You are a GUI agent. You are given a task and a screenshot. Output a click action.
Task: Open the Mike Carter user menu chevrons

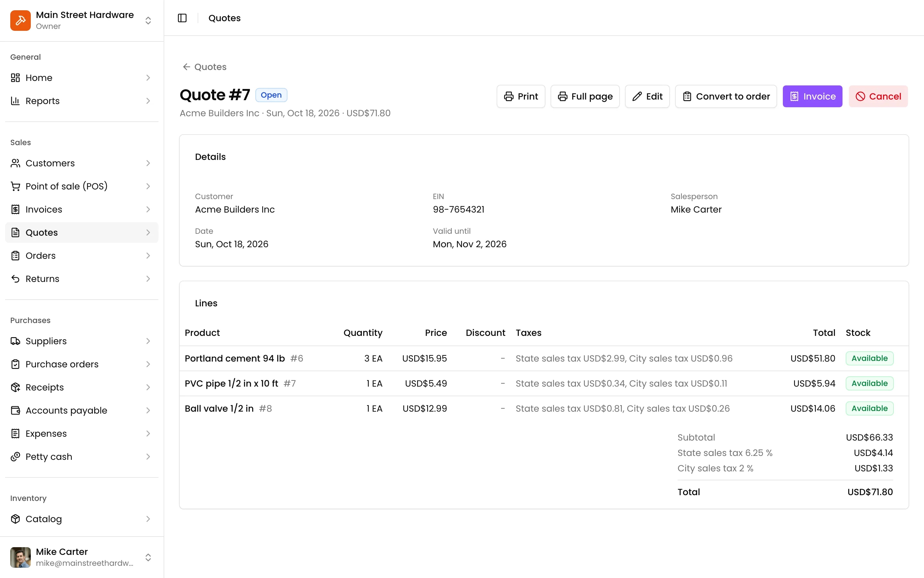tap(148, 557)
